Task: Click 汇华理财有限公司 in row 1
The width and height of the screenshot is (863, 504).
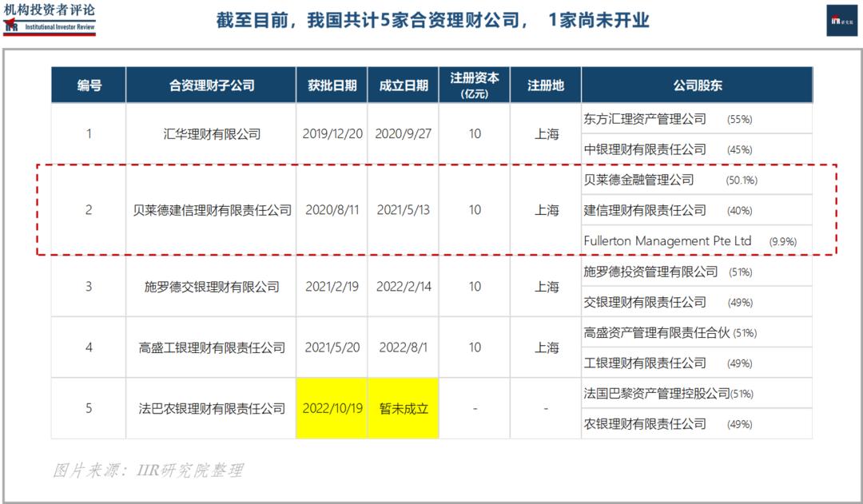Action: coord(211,133)
